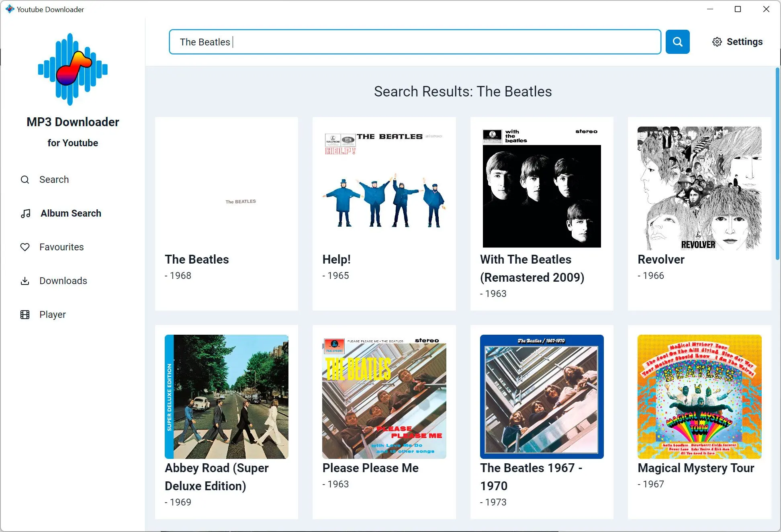The width and height of the screenshot is (781, 532).
Task: Select the Search menu item
Action: point(53,179)
